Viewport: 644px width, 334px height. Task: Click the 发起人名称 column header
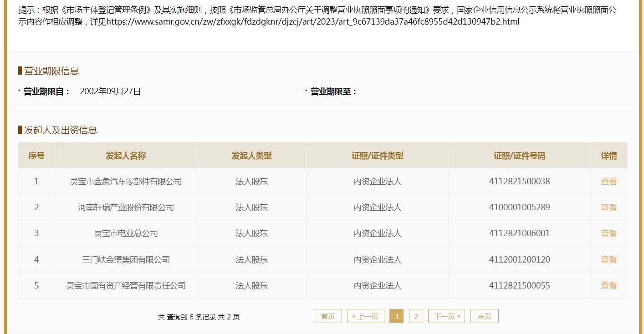tap(126, 156)
